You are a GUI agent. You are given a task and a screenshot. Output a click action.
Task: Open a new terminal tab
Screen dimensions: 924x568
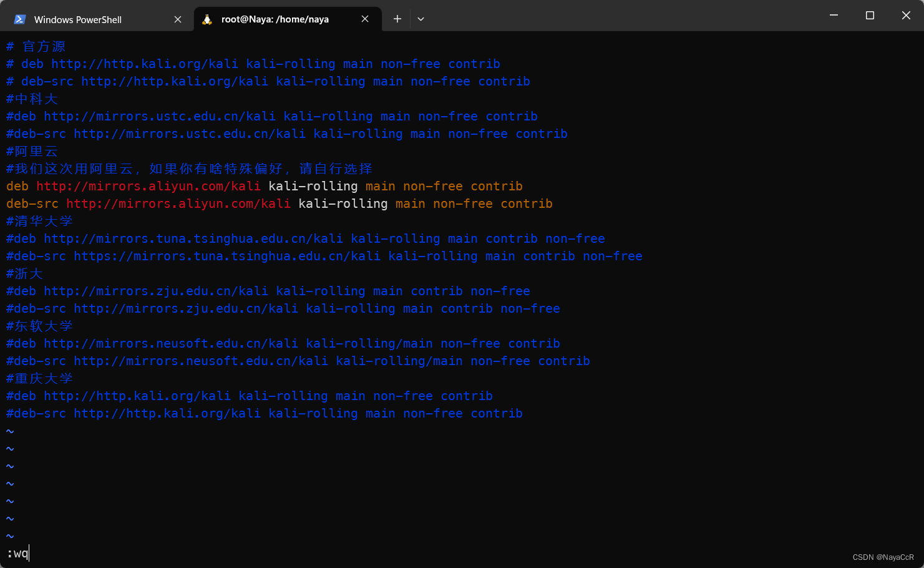(x=397, y=19)
